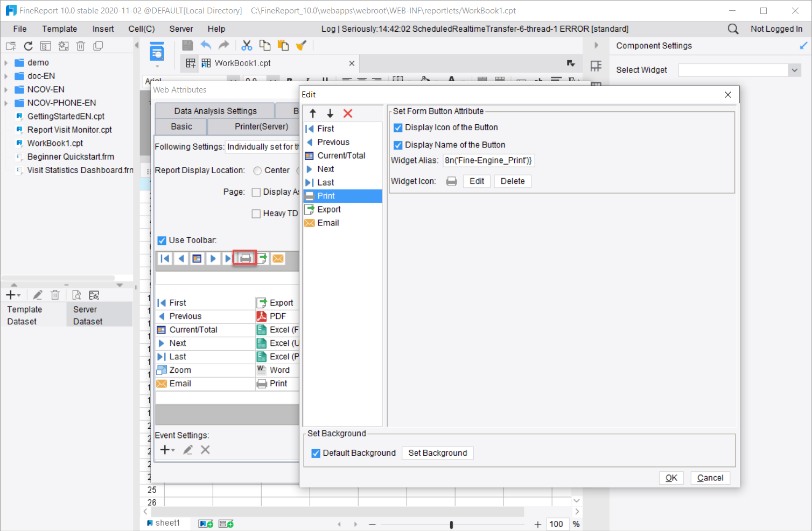This screenshot has width=812, height=531.
Task: Click the edit event pencil icon
Action: (x=188, y=450)
